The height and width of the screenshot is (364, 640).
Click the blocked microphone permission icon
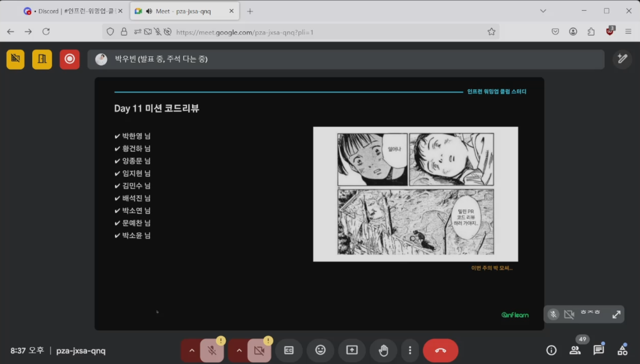158,32
